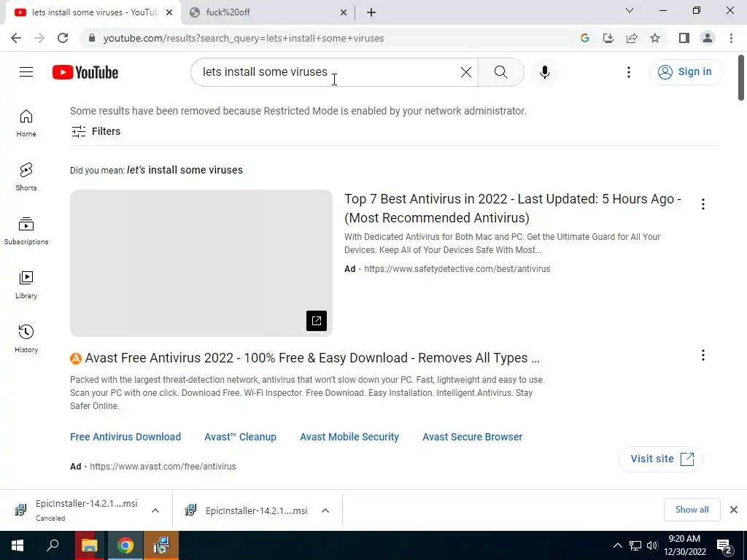Viewport: 747px width, 560px height.
Task: Open options menu for Top 7 Best Antivirus ad
Action: pyautogui.click(x=703, y=204)
